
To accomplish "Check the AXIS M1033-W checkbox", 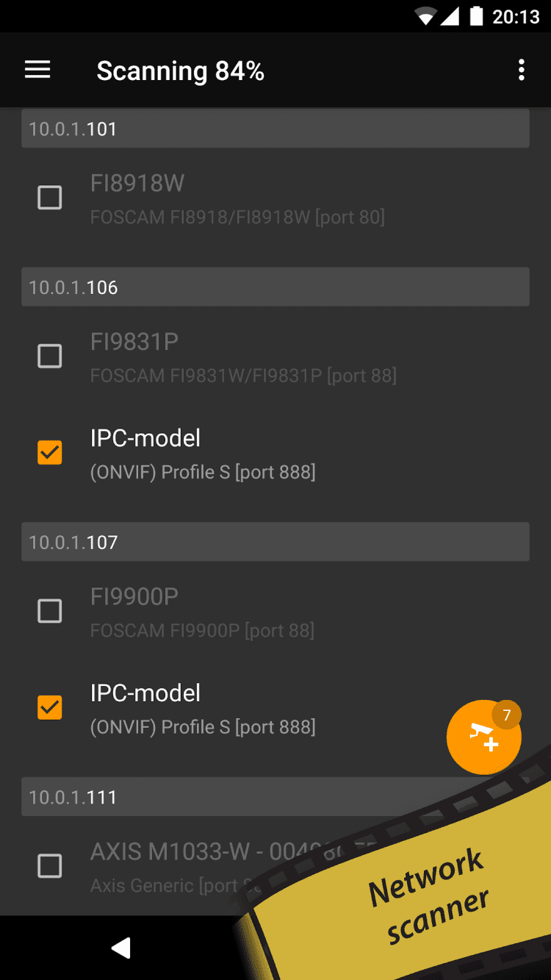I will pos(50,866).
